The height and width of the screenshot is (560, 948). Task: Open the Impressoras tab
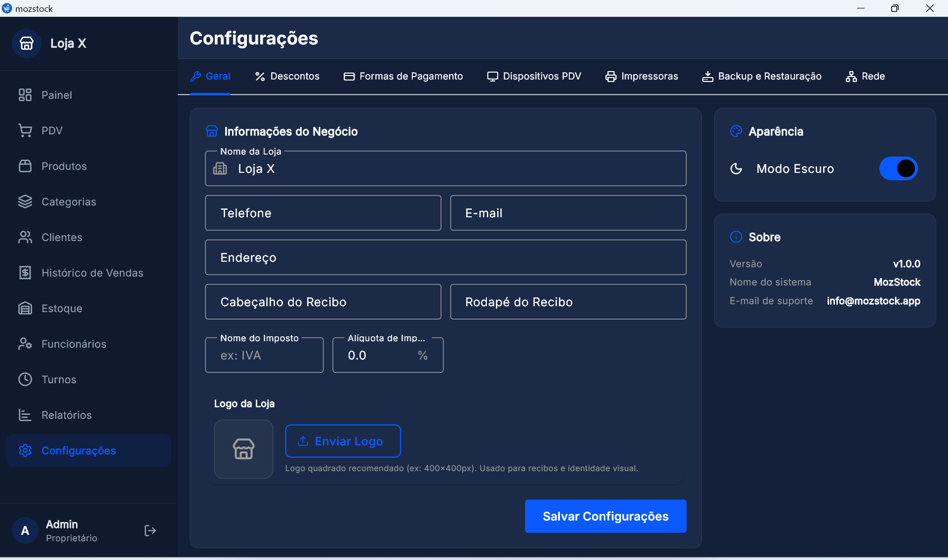point(641,76)
